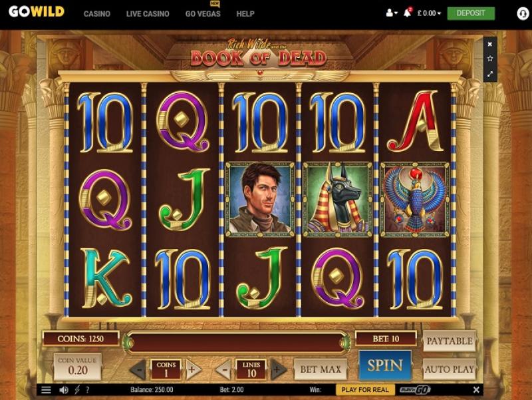The image size is (532, 400).
Task: Expand the £0.00 balance dropdown
Action: (x=429, y=13)
